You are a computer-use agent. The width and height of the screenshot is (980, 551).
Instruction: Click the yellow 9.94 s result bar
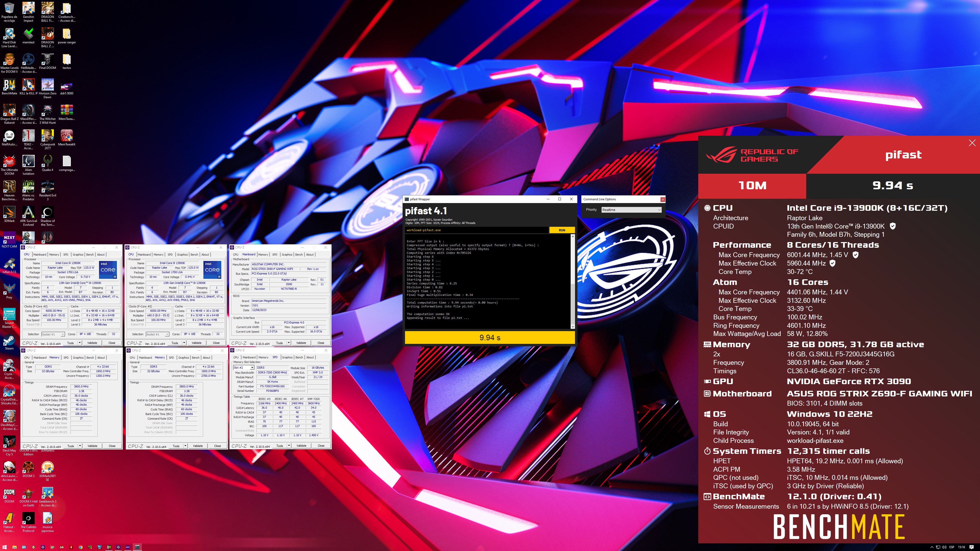point(490,338)
